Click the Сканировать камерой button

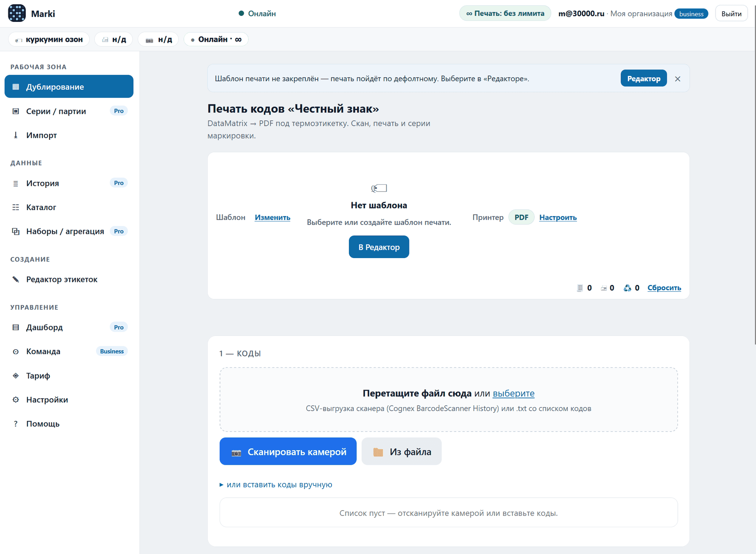pos(288,452)
